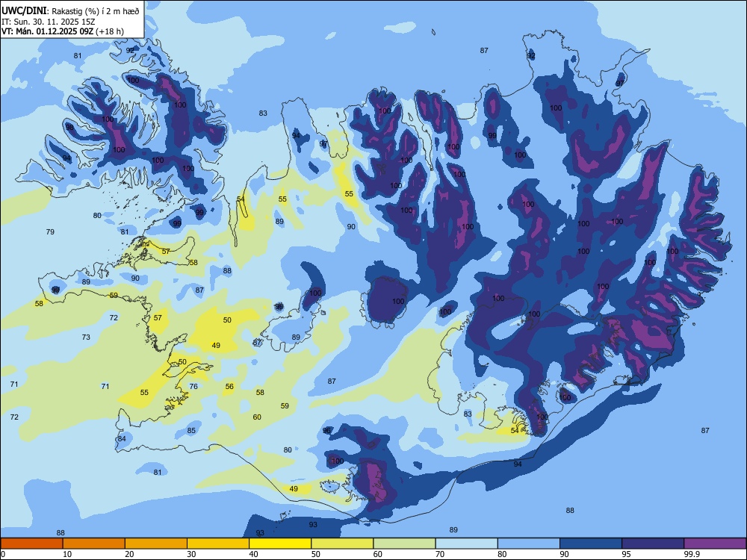Click the bright yellow 40–50 legend swatch
The width and height of the screenshot is (747, 560).
(280, 544)
